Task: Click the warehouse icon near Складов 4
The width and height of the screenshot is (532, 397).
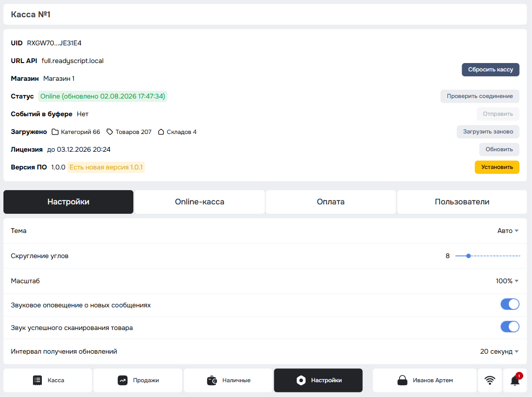Action: click(161, 132)
